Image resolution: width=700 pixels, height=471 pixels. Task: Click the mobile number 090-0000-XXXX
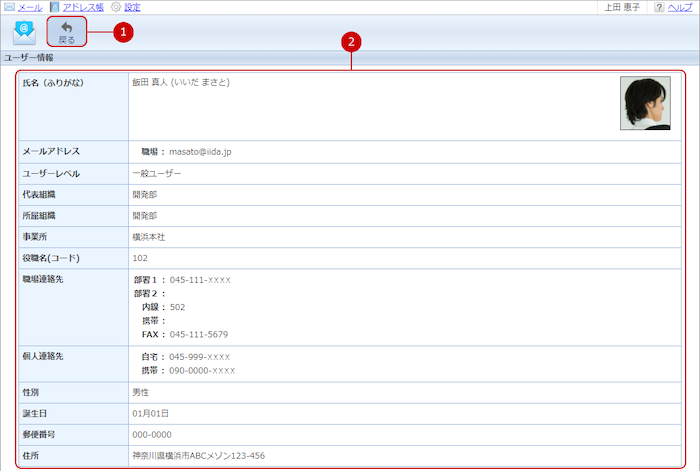click(x=202, y=370)
